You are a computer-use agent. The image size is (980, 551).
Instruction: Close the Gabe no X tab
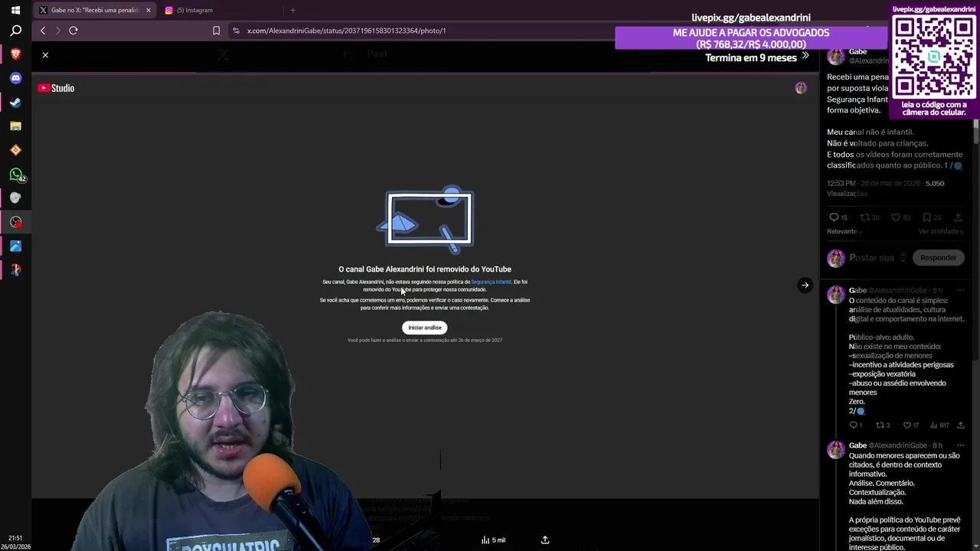click(x=149, y=10)
